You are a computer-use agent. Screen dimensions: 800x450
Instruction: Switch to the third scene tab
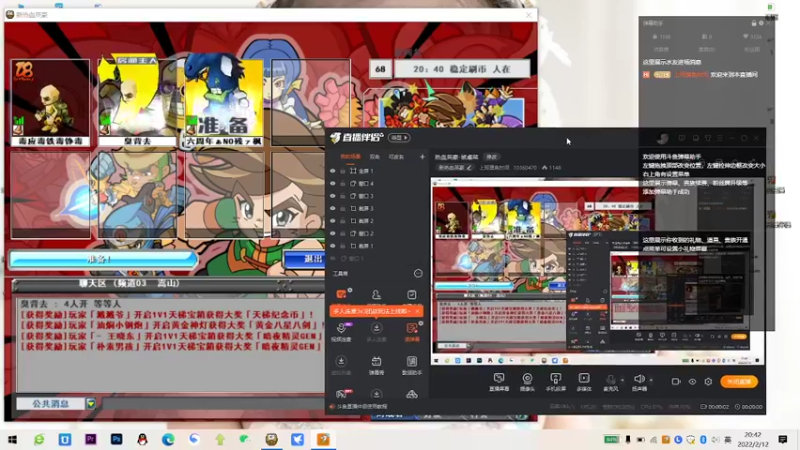(x=396, y=157)
